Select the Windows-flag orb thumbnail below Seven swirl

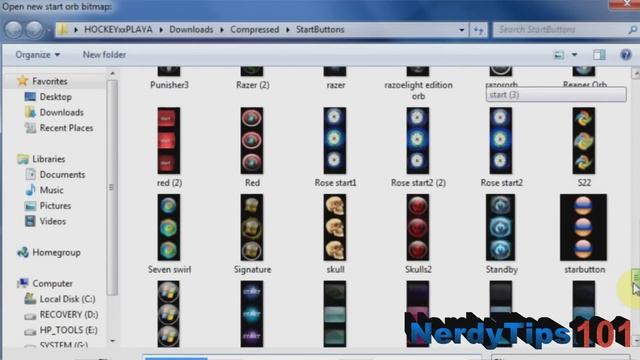[169, 313]
